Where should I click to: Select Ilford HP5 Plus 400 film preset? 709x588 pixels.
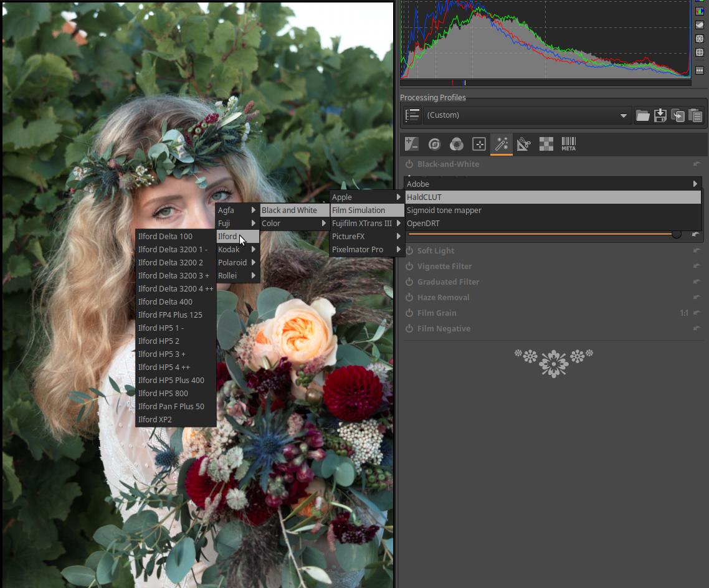point(171,381)
